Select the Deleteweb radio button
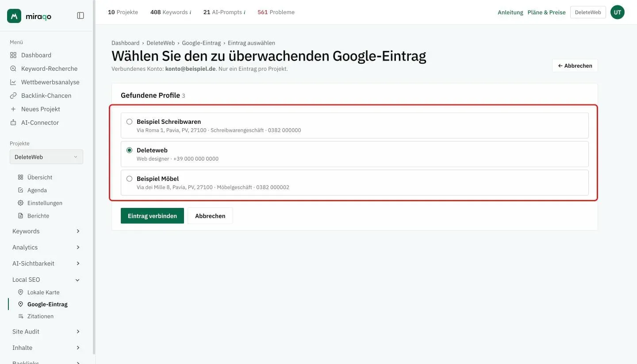 tap(130, 150)
